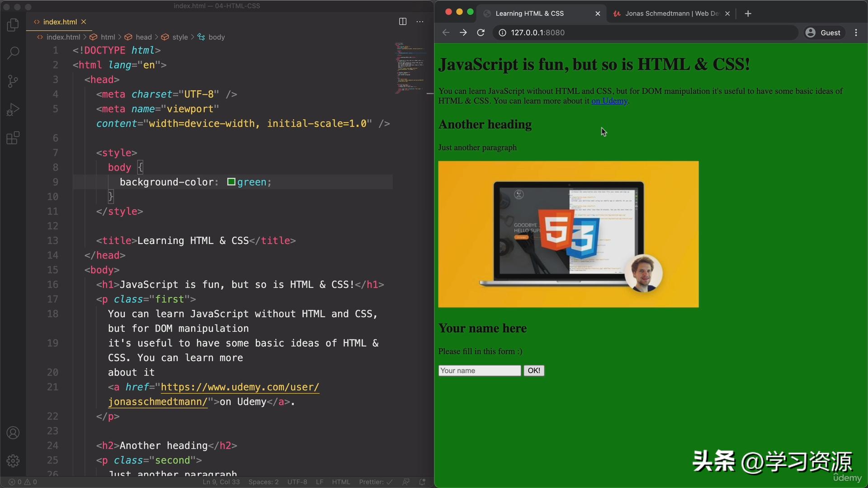The image size is (868, 488).
Task: Open the editor more actions ellipsis menu
Action: (x=420, y=21)
